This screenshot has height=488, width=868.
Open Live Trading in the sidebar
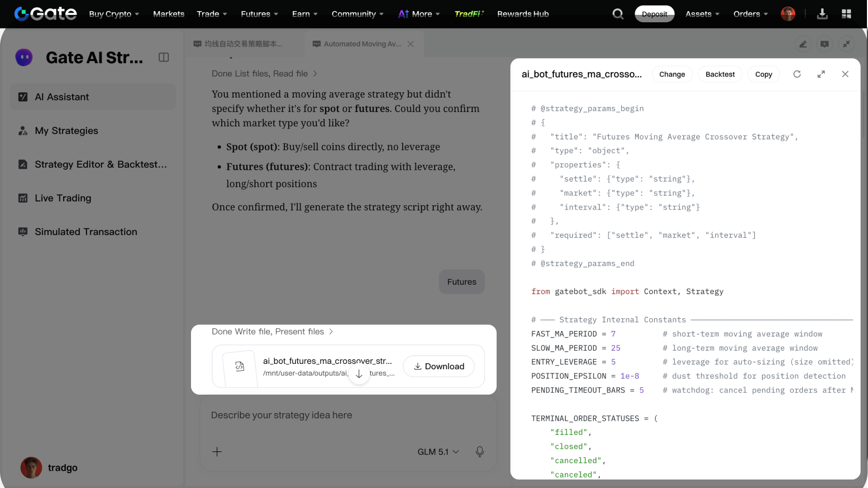pyautogui.click(x=93, y=198)
